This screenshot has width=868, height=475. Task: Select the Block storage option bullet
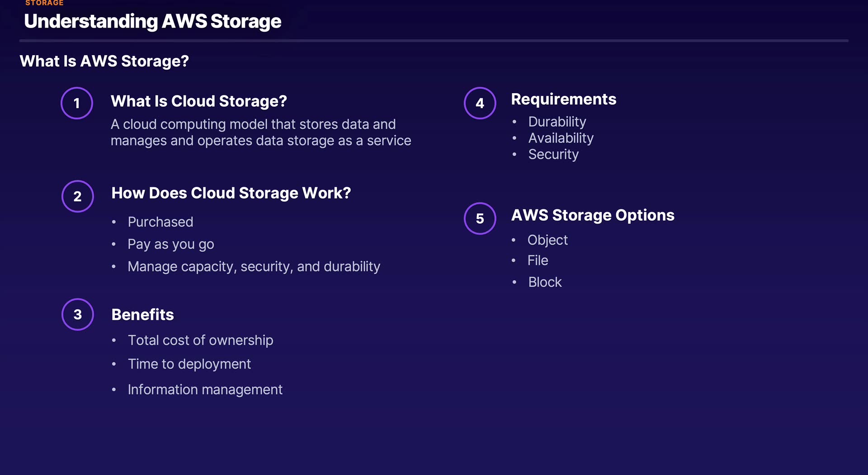coord(545,282)
